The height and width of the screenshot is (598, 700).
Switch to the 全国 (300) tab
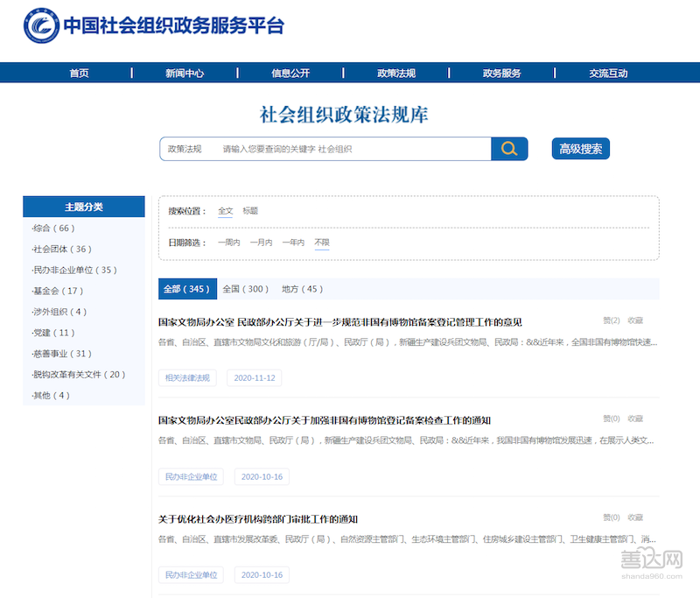245,289
